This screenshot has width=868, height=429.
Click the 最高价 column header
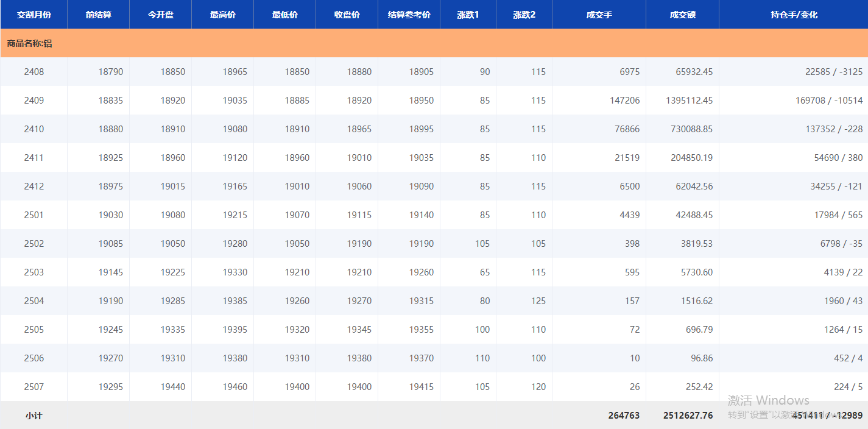click(222, 15)
